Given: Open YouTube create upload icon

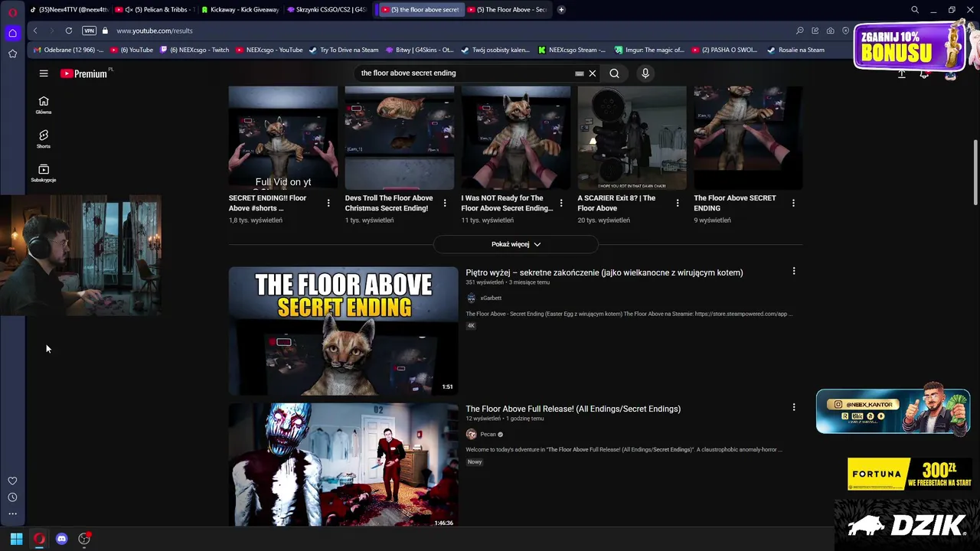Looking at the screenshot, I should [902, 74].
